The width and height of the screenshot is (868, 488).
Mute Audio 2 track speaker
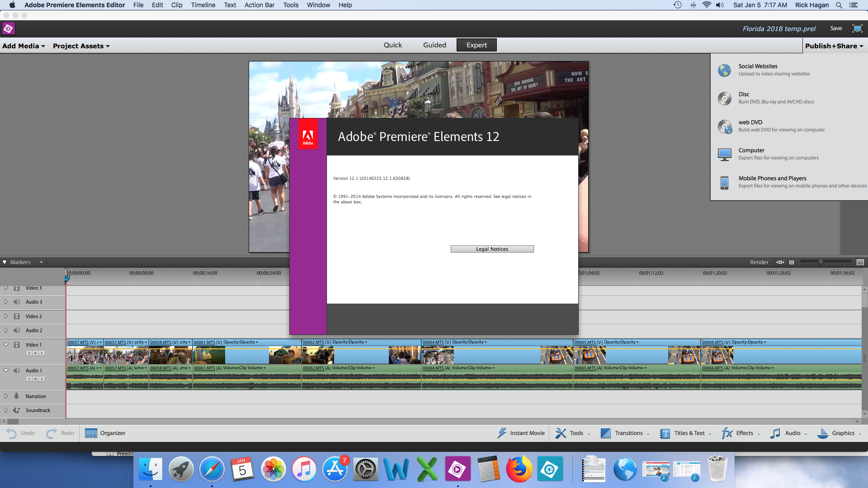[17, 330]
